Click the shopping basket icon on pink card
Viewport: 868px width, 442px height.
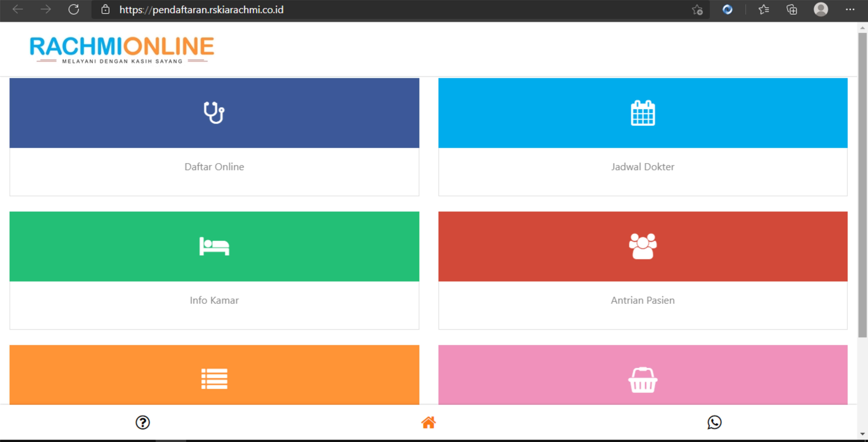[x=643, y=380]
